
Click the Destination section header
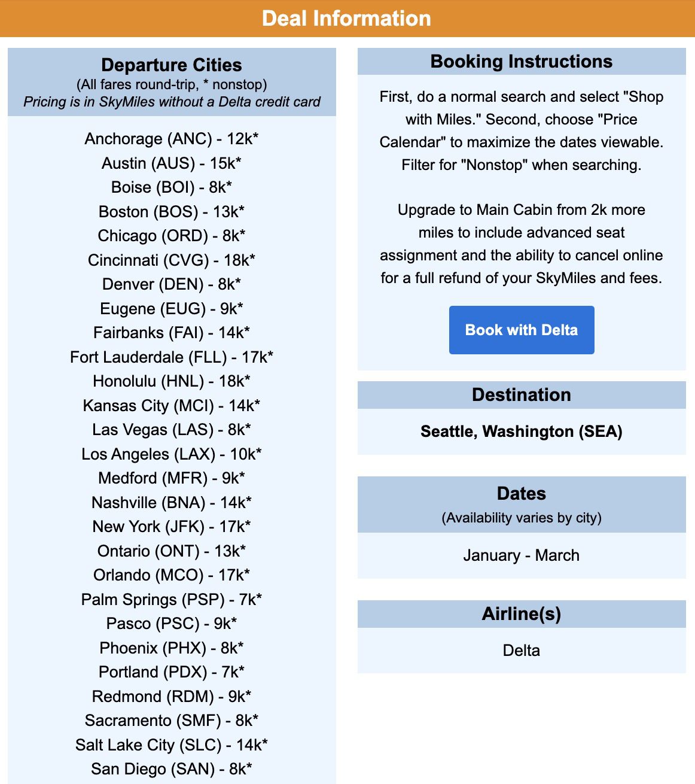[521, 395]
